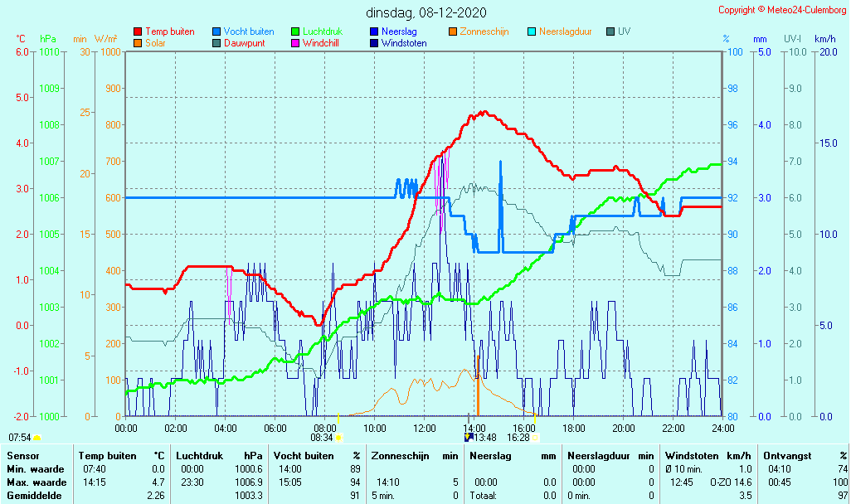Click the Dauwpunt legend label
851x504 pixels.
(x=245, y=43)
